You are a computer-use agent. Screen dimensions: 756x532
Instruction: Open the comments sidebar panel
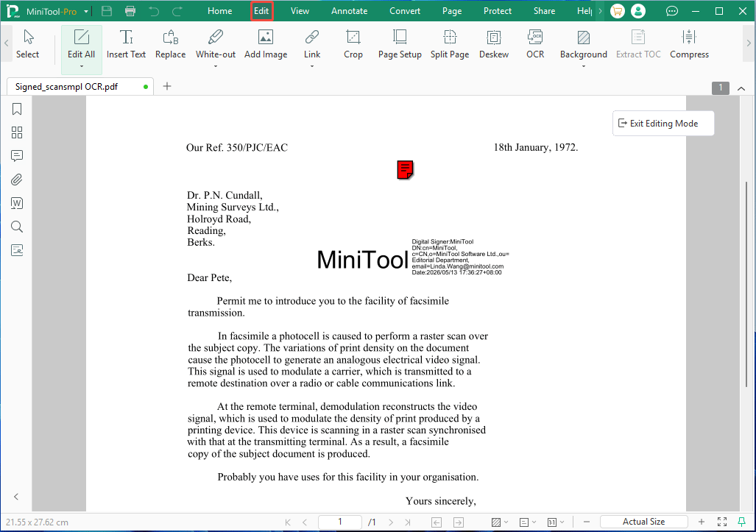tap(17, 156)
